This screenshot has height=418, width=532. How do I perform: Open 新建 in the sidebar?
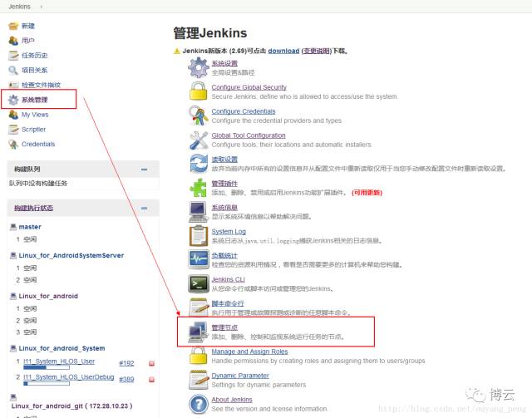28,26
